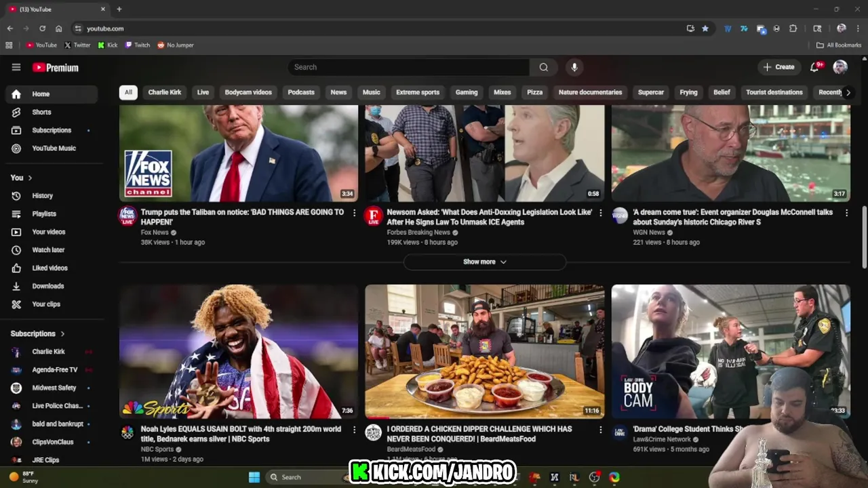Open Midwest Safety channel in subscriptions list
The image size is (868, 488).
(x=52, y=388)
